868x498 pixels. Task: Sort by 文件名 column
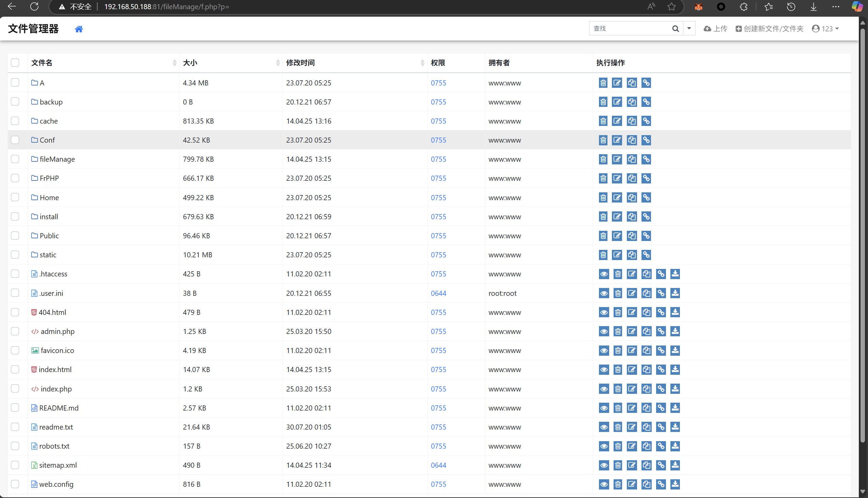pos(104,63)
